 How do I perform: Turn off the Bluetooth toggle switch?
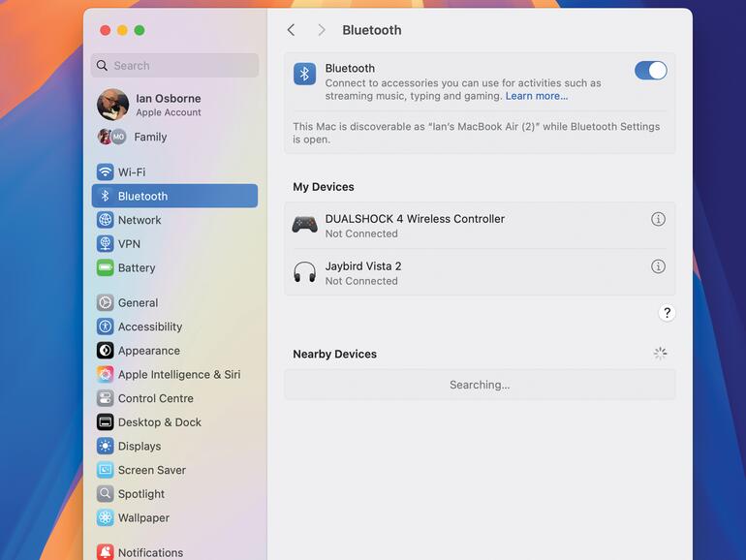coord(650,71)
